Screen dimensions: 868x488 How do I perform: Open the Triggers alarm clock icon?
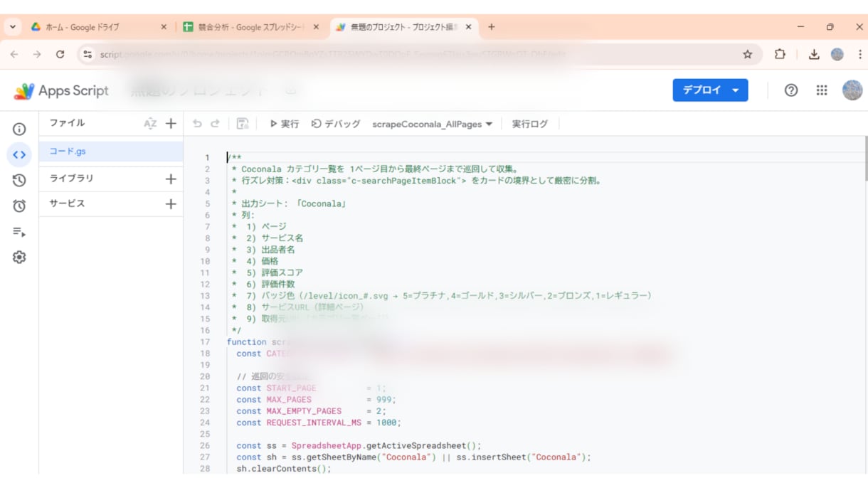19,206
